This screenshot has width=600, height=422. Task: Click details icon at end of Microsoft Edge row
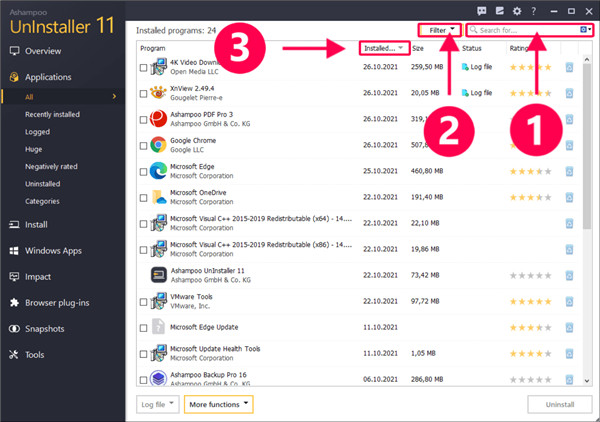(x=569, y=171)
